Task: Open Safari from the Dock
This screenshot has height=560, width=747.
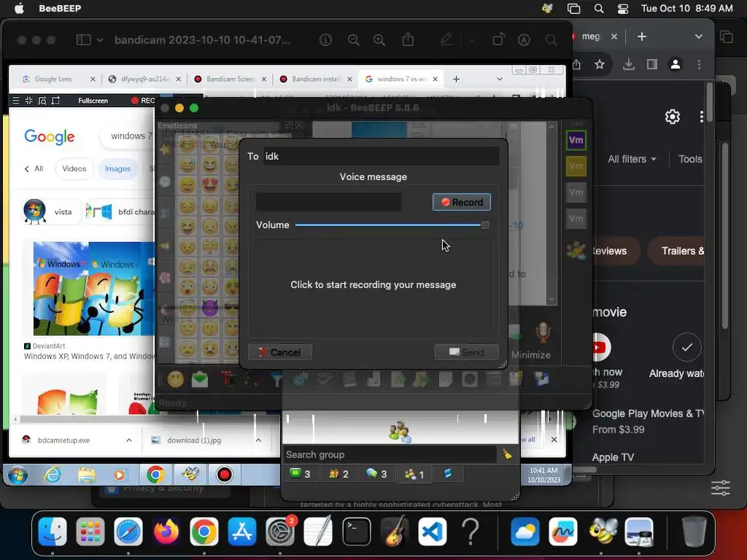Action: pyautogui.click(x=128, y=532)
